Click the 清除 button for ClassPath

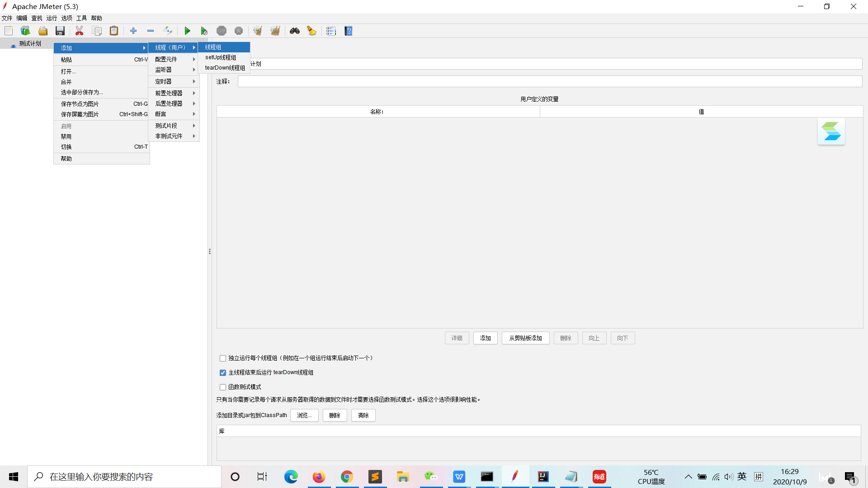click(363, 415)
